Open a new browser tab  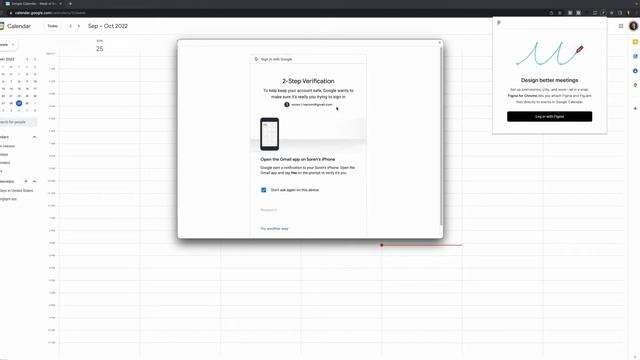click(x=70, y=4)
